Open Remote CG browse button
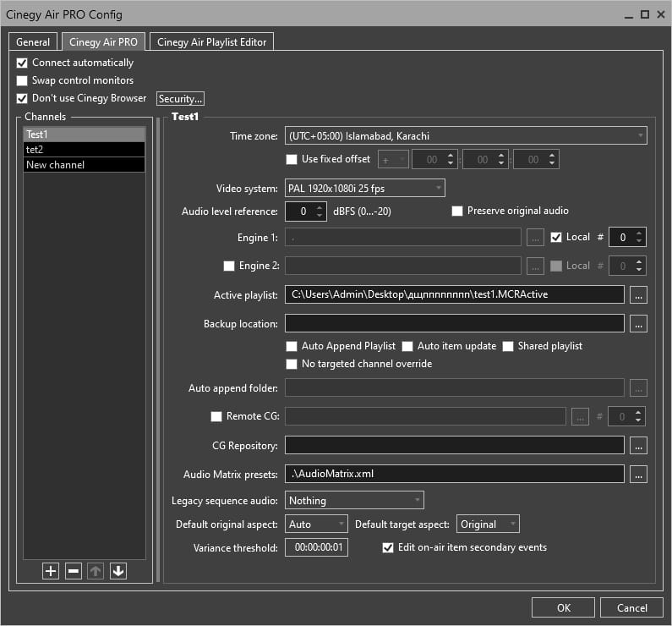 (x=580, y=417)
